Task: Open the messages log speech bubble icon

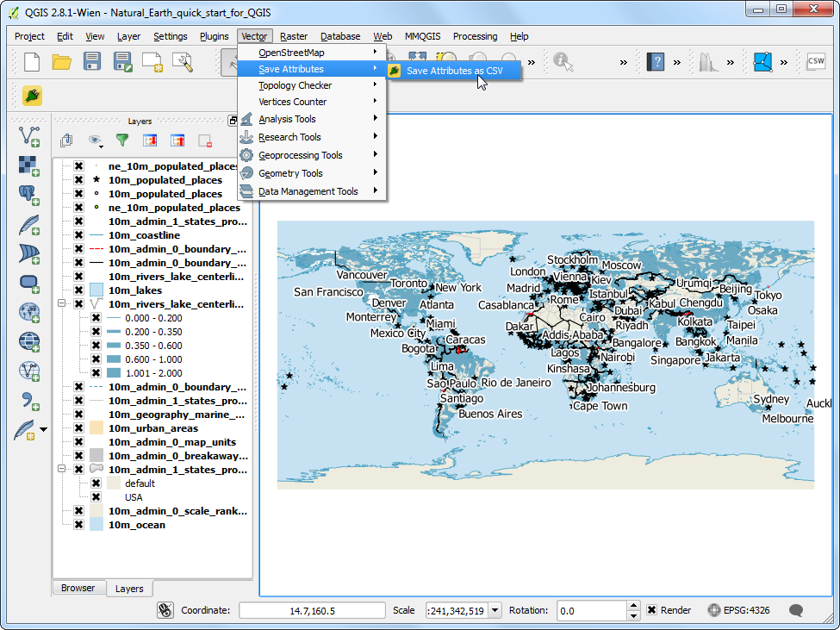Action: (x=796, y=610)
